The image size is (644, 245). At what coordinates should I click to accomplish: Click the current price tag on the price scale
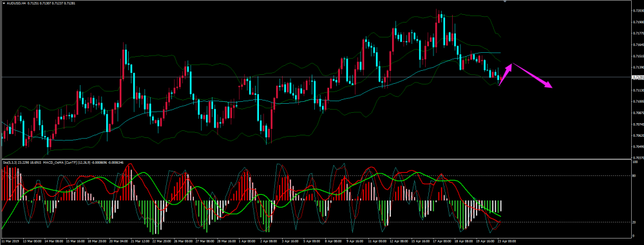[x=638, y=77]
